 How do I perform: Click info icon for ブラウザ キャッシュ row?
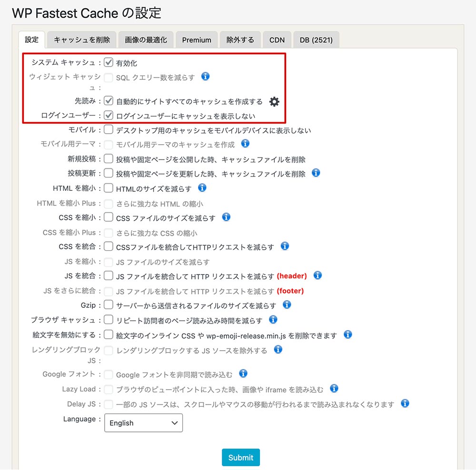point(273,320)
